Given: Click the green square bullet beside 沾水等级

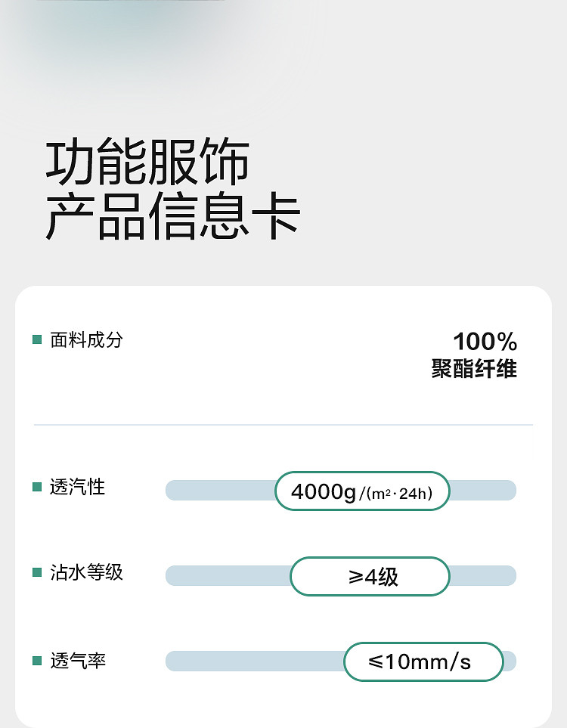Looking at the screenshot, I should 37,572.
